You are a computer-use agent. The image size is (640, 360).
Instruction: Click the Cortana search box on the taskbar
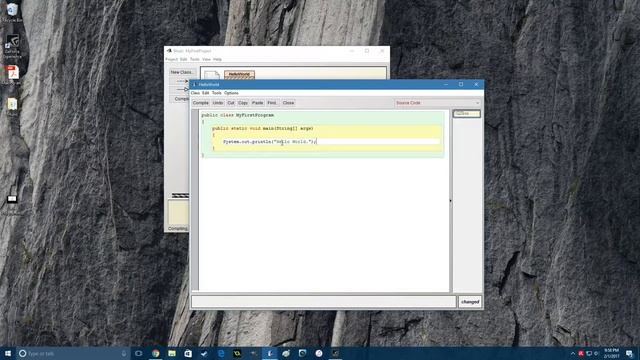[x=73, y=353]
